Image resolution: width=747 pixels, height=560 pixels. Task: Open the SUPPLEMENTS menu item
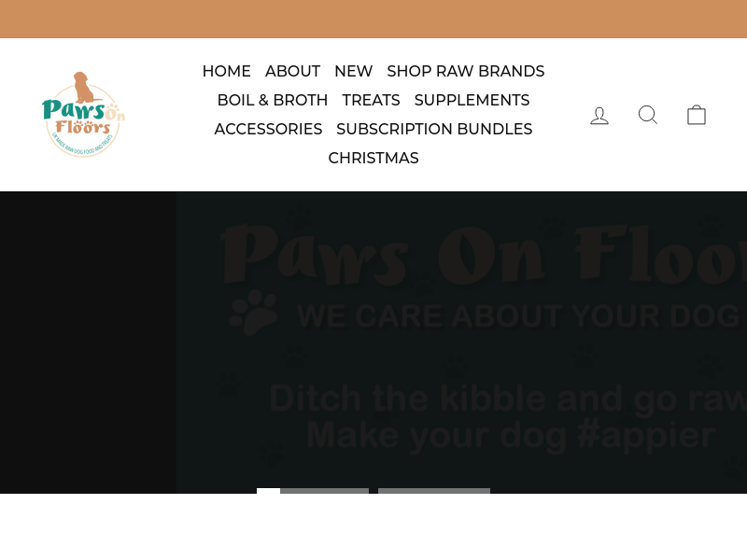(x=472, y=101)
